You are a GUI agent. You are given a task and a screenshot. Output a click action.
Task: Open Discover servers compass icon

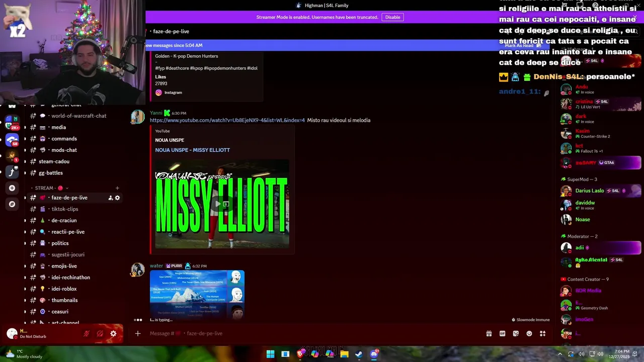coord(12,204)
